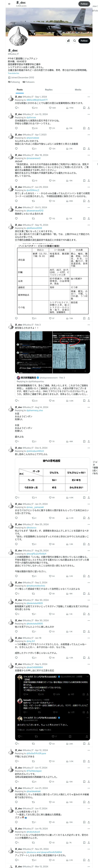This screenshot has width=98, height=868.
Task: Click the back arrow in the header
Action: (x=9, y=4)
